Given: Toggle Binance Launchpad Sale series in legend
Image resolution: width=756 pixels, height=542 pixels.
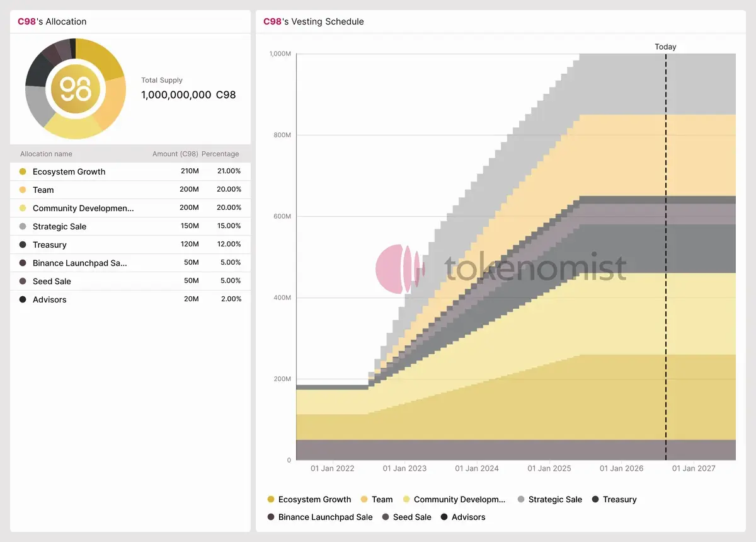Looking at the screenshot, I should click(319, 517).
